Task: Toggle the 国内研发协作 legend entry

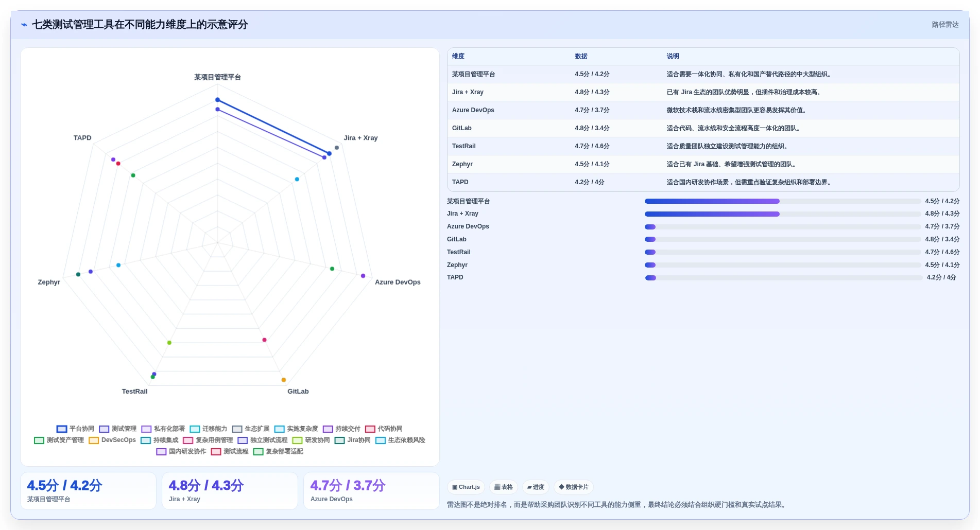Action: pos(181,451)
